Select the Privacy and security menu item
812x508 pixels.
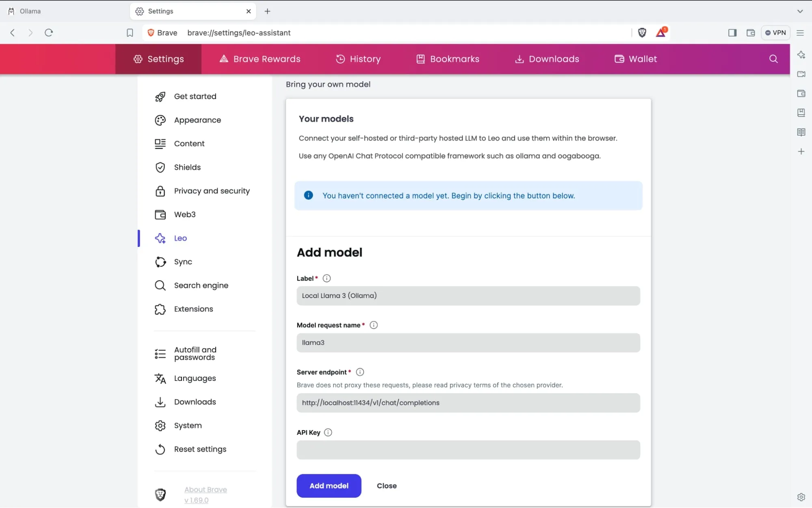click(x=212, y=190)
